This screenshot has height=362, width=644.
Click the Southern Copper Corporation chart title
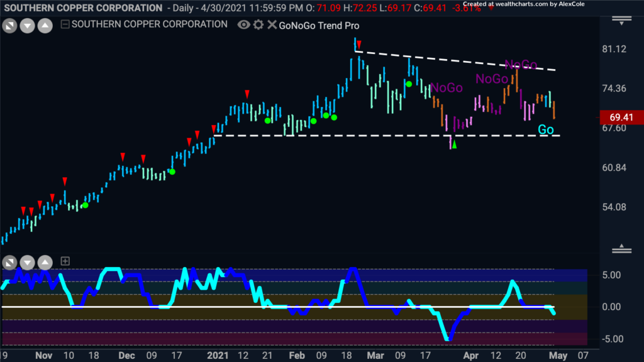pyautogui.click(x=83, y=8)
